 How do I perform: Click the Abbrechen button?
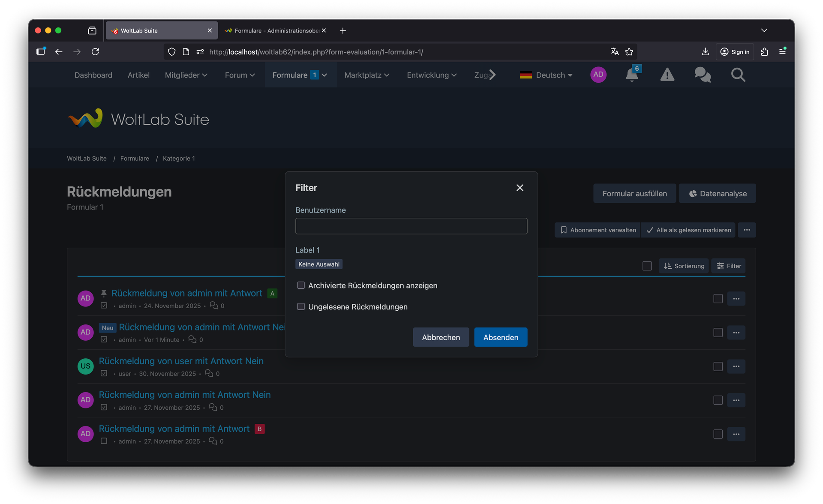click(441, 337)
